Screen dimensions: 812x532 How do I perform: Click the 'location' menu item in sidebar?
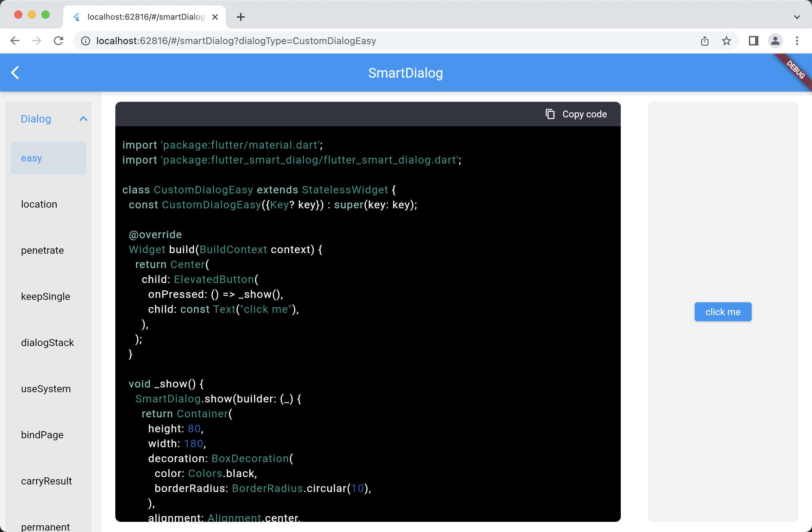tap(39, 204)
